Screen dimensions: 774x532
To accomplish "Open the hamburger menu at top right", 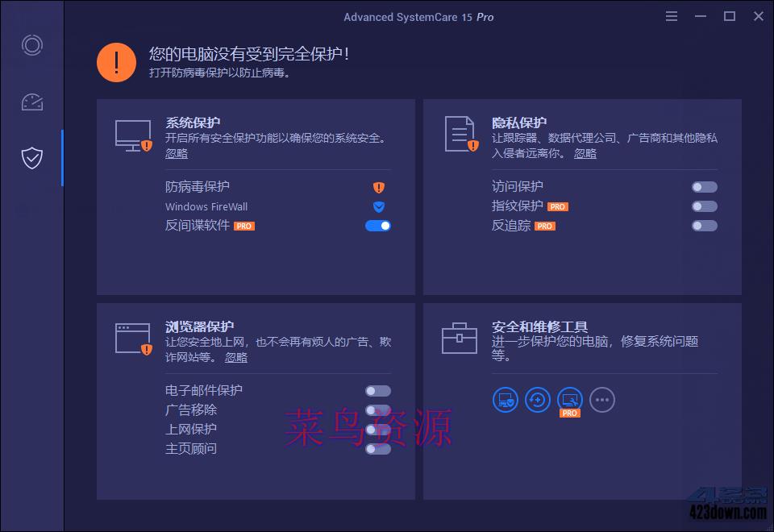I will (671, 15).
